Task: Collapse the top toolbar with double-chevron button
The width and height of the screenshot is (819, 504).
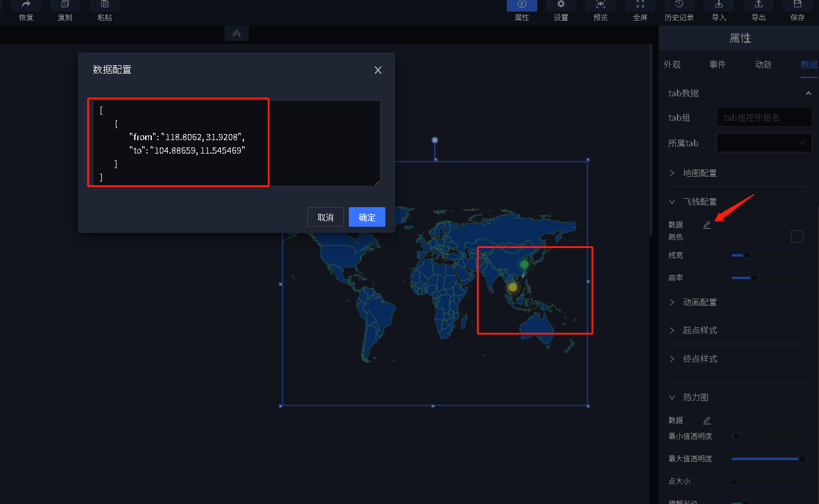Action: (x=237, y=34)
